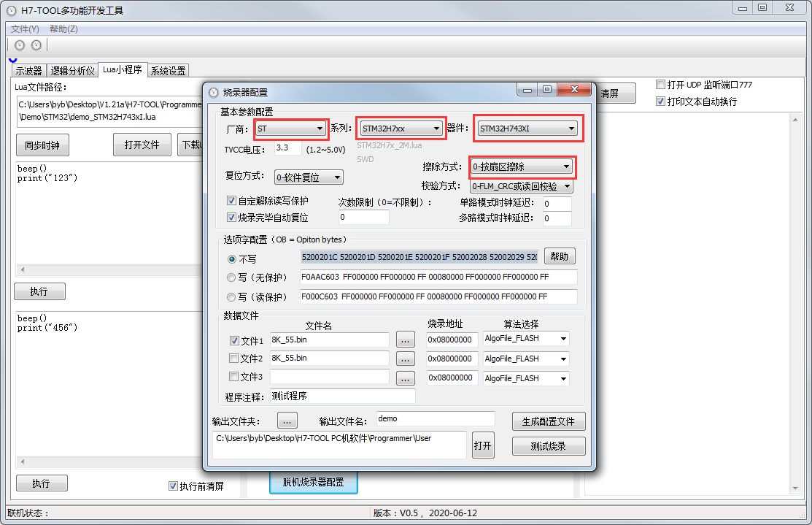This screenshot has height=525, width=812.
Task: Click the 清屏 button
Action: (615, 93)
